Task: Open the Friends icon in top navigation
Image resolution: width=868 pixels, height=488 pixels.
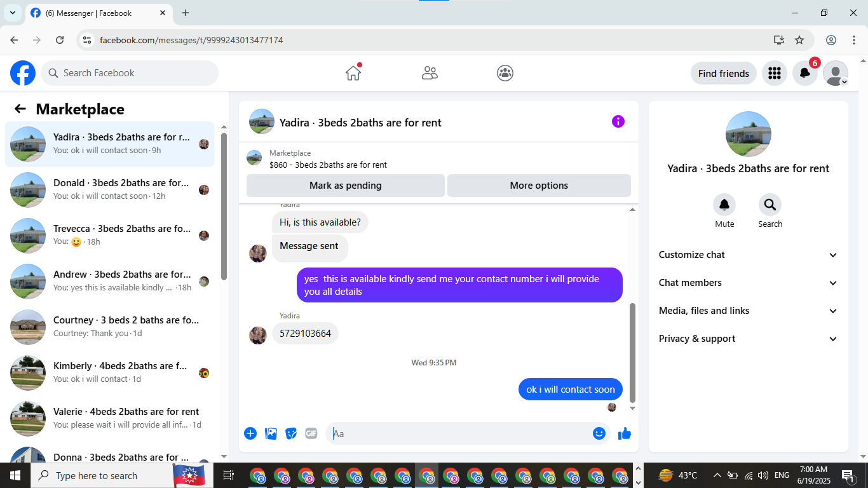Action: [430, 73]
